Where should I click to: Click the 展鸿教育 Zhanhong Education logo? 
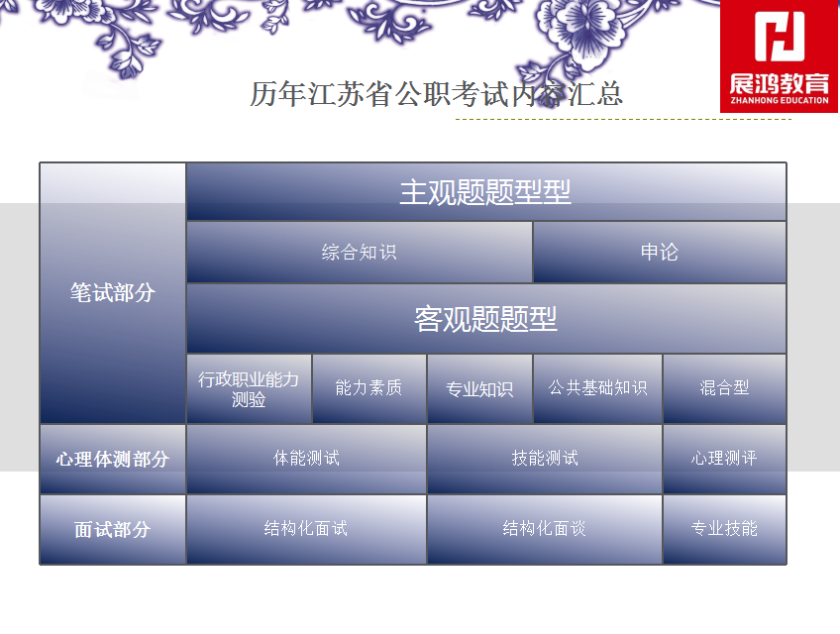click(x=779, y=55)
